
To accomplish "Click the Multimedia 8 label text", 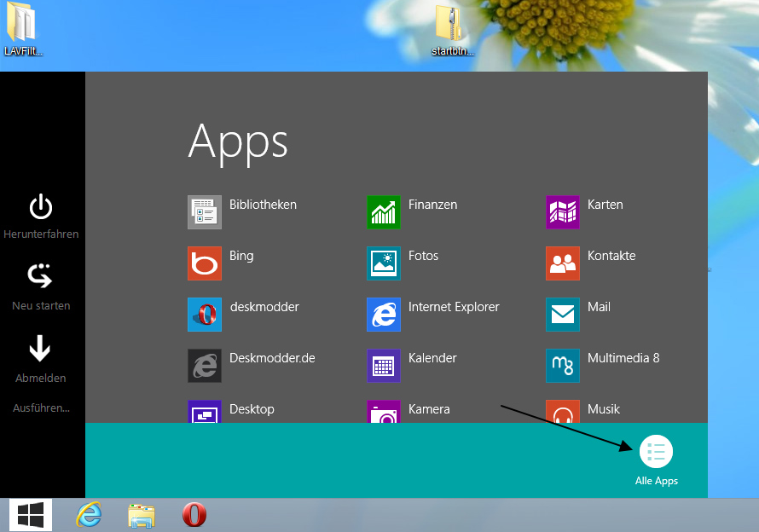I will (x=623, y=358).
